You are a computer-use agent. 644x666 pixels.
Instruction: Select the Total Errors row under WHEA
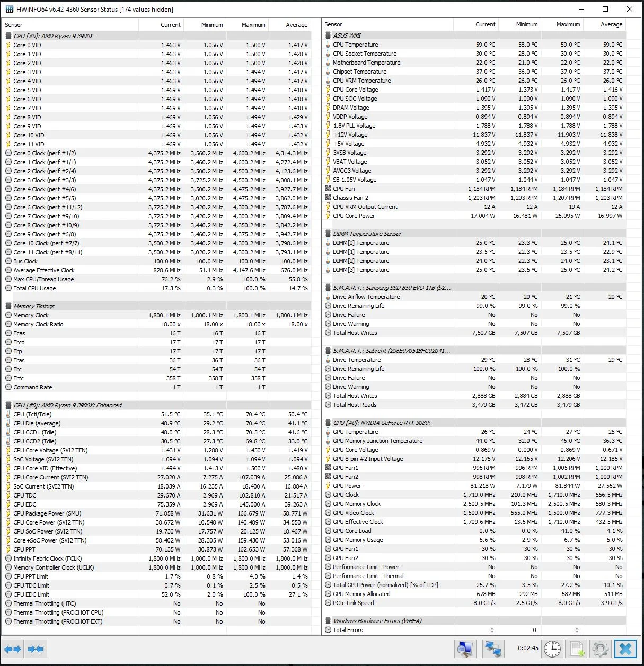(x=475, y=630)
